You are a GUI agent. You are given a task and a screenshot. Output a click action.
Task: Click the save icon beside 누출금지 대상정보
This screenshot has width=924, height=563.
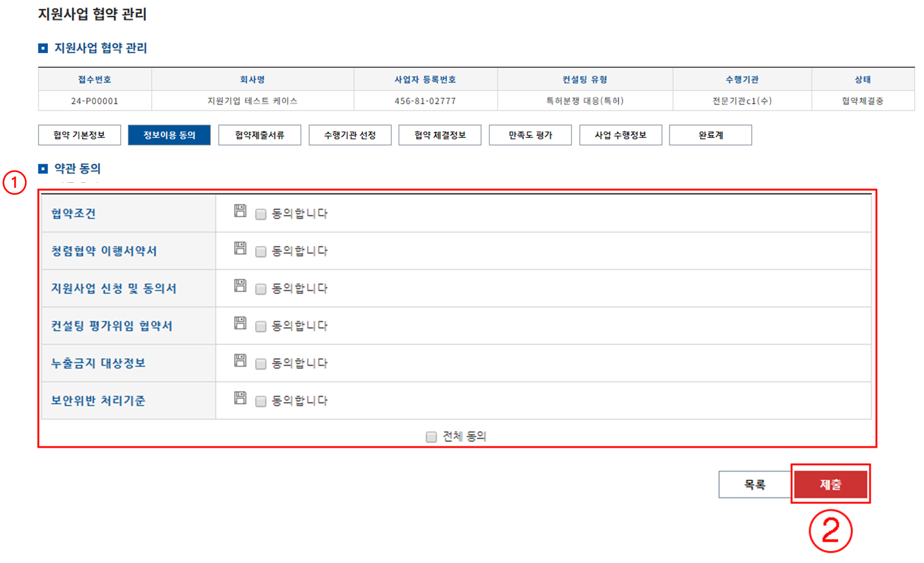(x=240, y=360)
